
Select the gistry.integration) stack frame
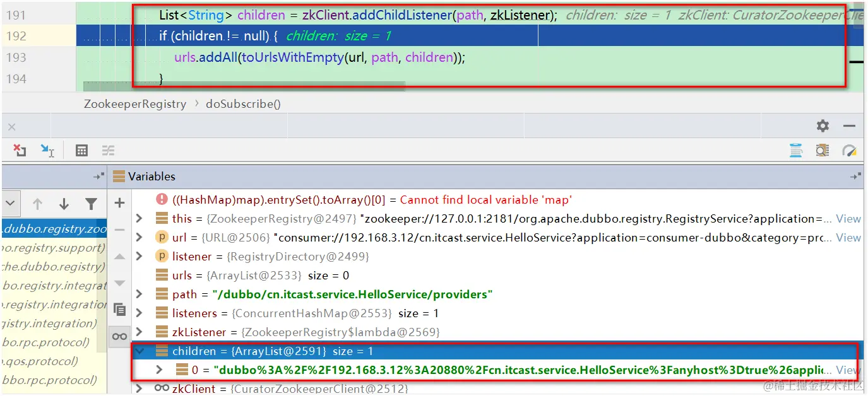coord(54,323)
